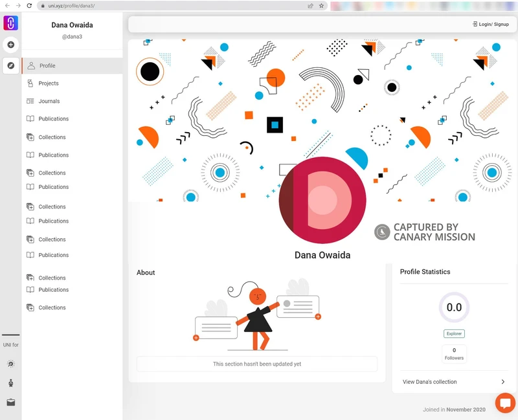The width and height of the screenshot is (518, 420).
Task: Select the Profile menu item
Action: [x=72, y=66]
